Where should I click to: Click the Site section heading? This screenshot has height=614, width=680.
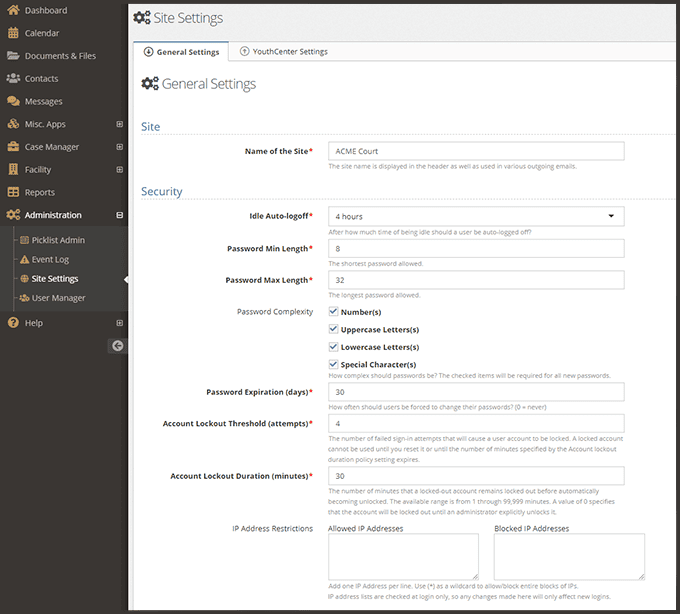[150, 127]
